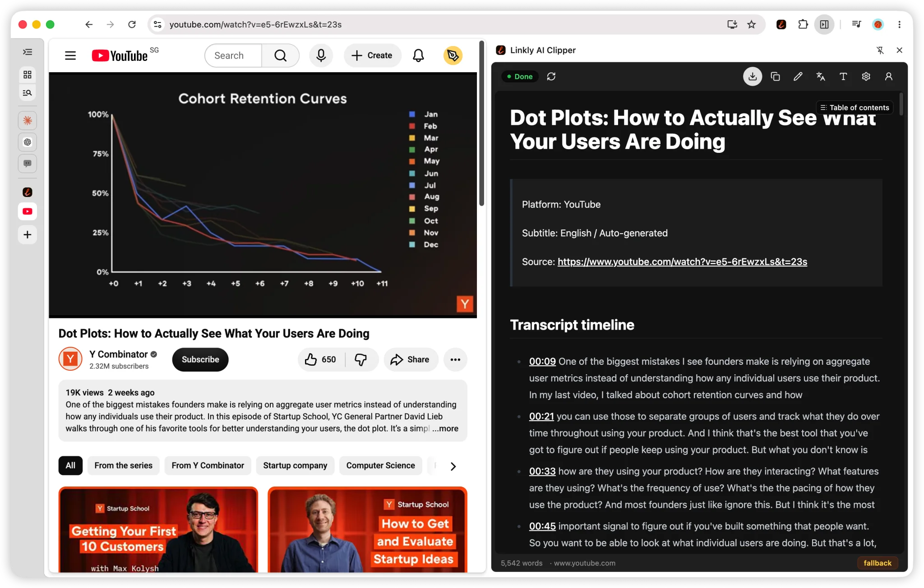
Task: Toggle the browser side panel button
Action: coord(824,24)
